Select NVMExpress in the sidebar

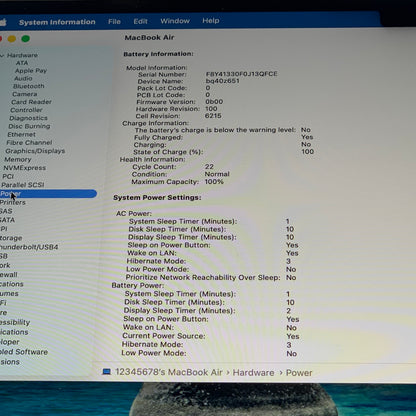[25, 168]
